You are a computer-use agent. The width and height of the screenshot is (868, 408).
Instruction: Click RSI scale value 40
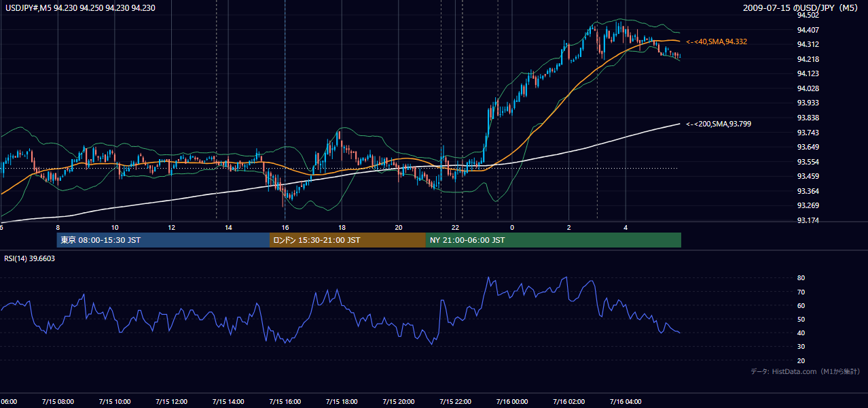(801, 333)
